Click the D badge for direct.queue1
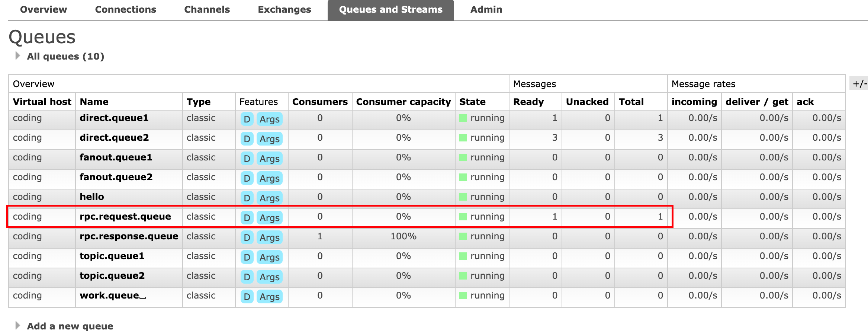Screen dimensions: 868x335 pyautogui.click(x=247, y=119)
